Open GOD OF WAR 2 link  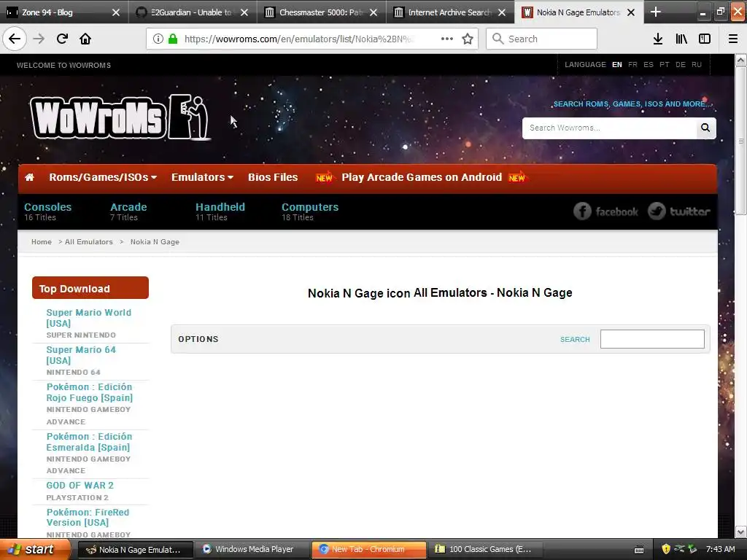[80, 485]
